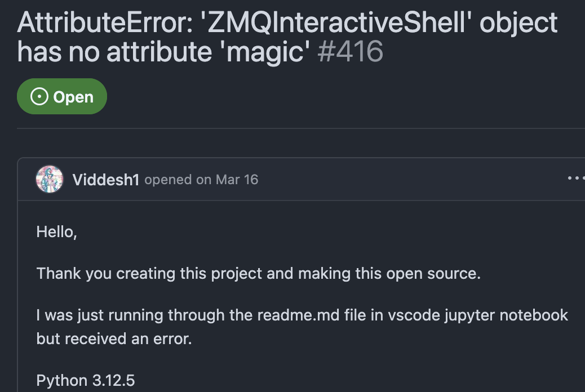
Task: Click the "Python 3.12.5" version line
Action: pos(86,381)
